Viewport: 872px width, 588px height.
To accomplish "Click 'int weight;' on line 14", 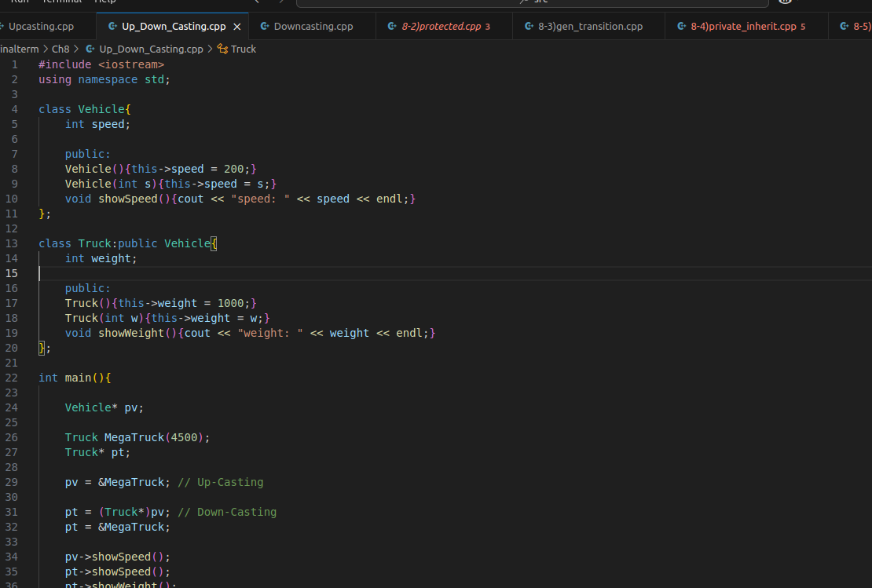I will [x=101, y=258].
